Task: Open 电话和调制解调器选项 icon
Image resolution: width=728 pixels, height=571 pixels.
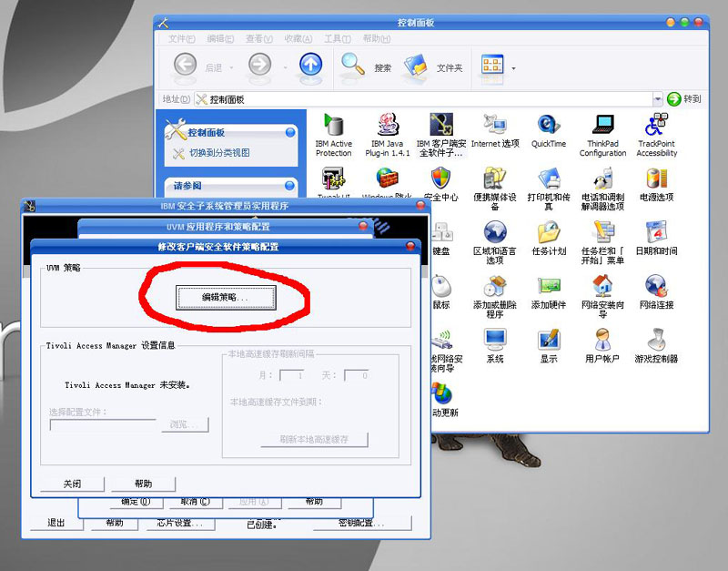Action: click(602, 189)
